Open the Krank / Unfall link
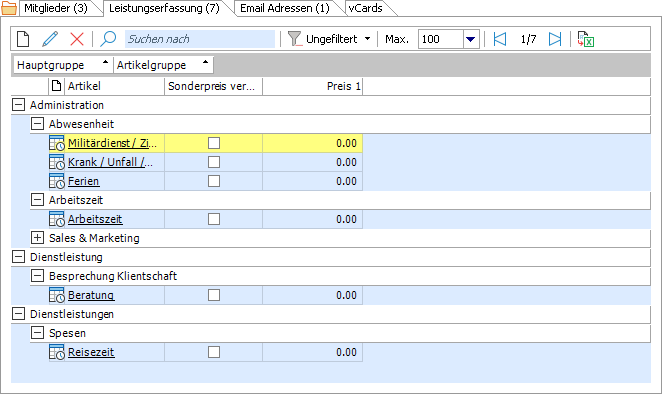This screenshot has width=663, height=395. click(110, 162)
